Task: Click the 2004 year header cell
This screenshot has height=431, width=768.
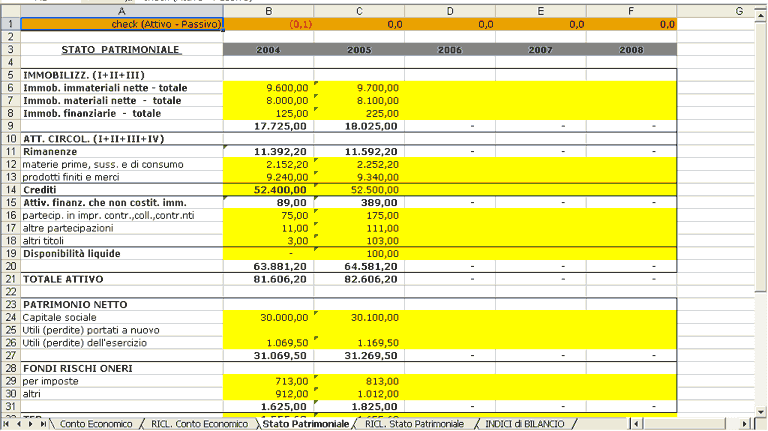Action: tap(268, 49)
